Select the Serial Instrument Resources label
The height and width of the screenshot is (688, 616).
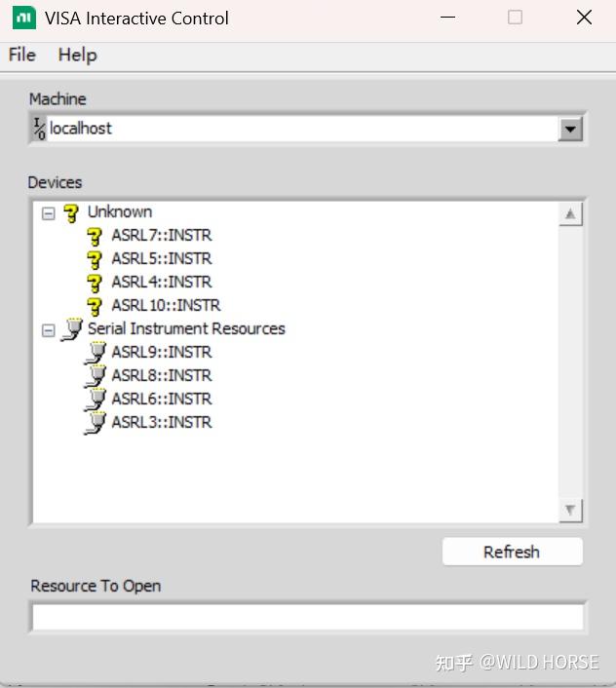(186, 328)
